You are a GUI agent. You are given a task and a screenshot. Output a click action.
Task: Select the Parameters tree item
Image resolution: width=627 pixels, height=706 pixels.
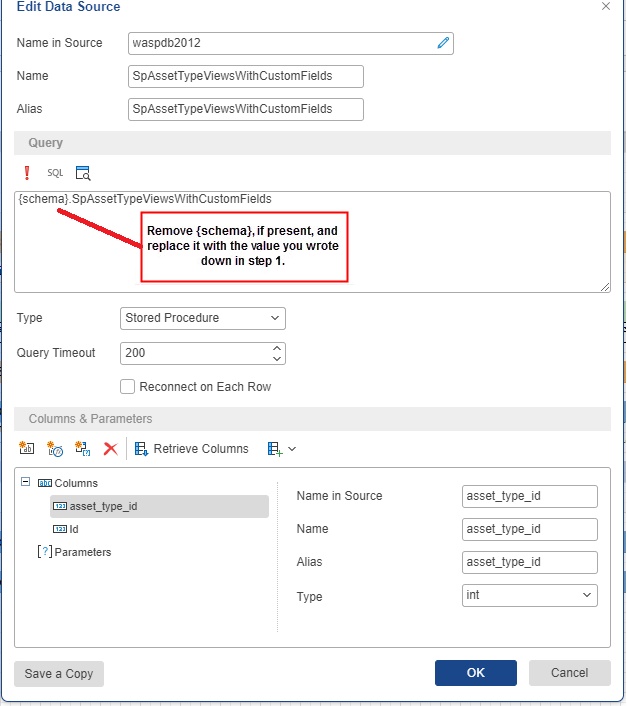pyautogui.click(x=82, y=552)
